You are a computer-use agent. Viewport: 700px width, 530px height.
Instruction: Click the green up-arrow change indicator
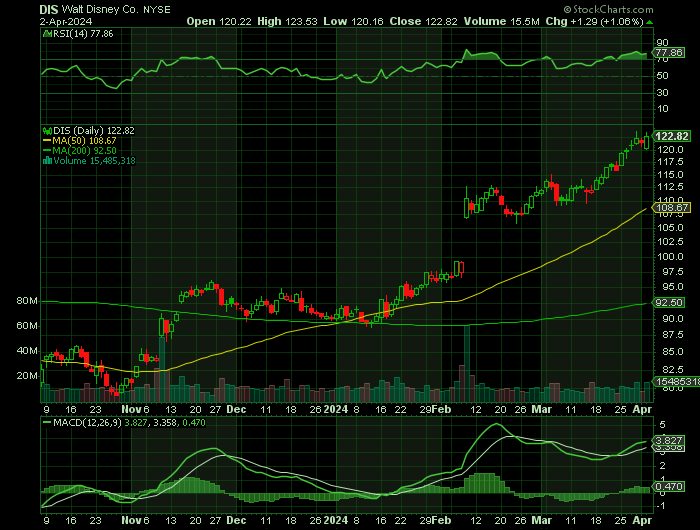point(650,22)
